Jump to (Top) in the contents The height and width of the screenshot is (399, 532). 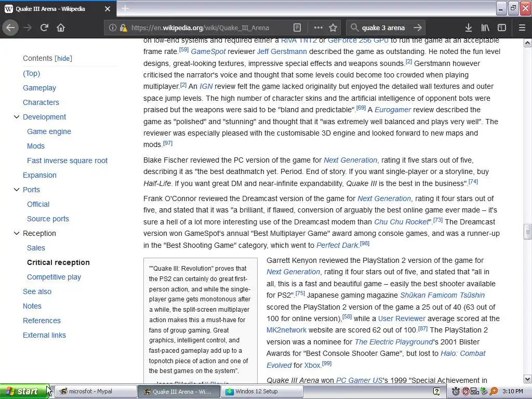tap(31, 73)
